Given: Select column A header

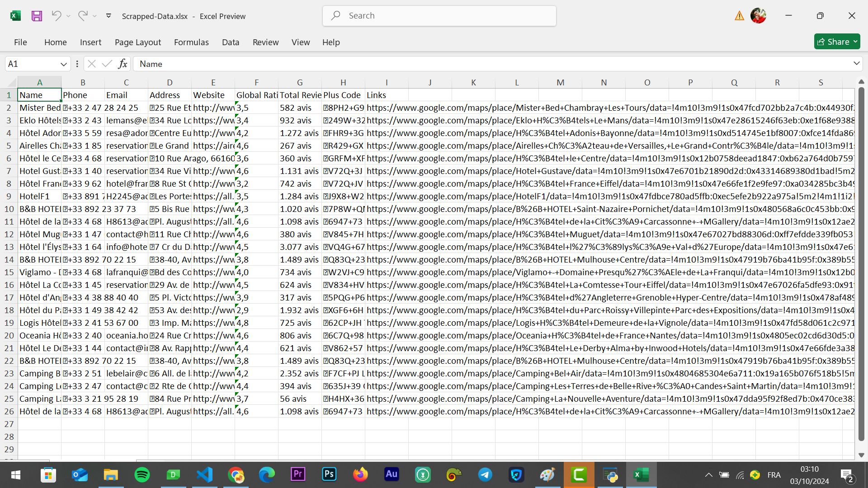Looking at the screenshot, I should [39, 83].
